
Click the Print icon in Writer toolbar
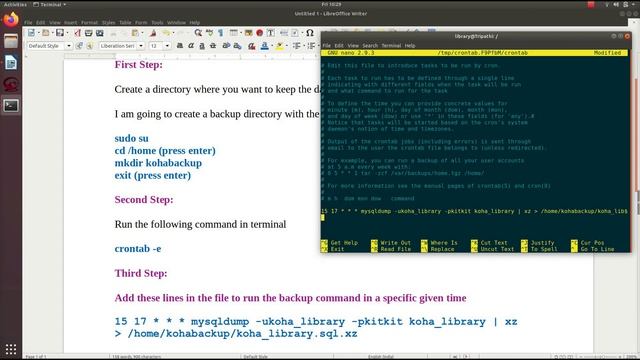pos(88,33)
